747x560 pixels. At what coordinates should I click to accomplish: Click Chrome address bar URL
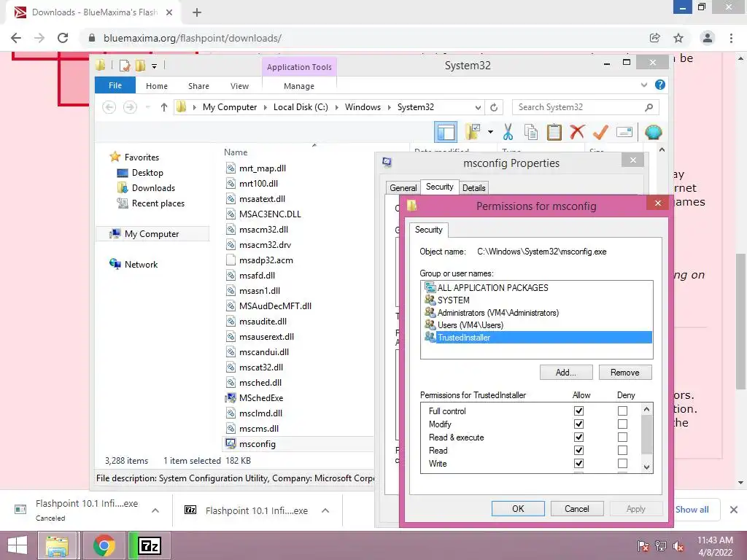pyautogui.click(x=193, y=38)
